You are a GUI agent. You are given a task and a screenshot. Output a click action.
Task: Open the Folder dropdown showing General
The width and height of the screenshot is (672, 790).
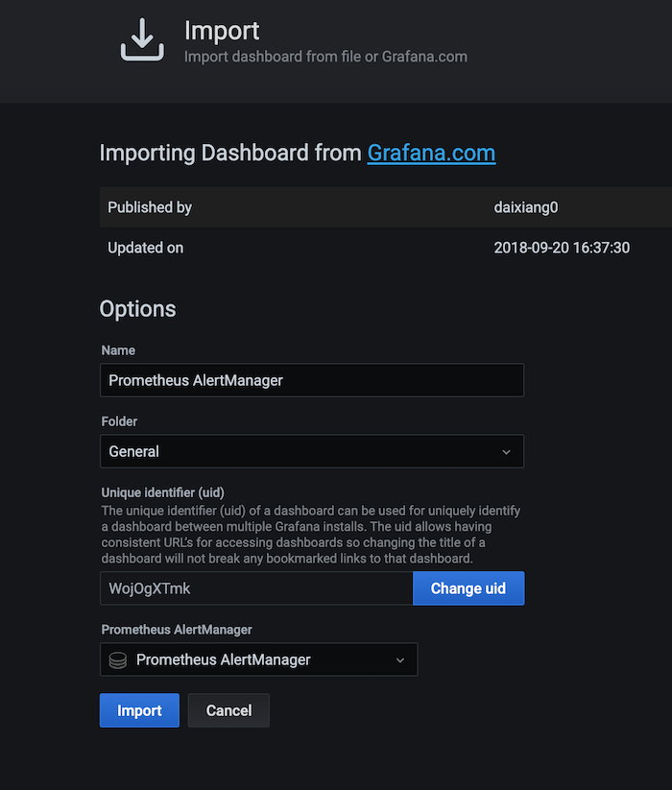click(x=311, y=451)
